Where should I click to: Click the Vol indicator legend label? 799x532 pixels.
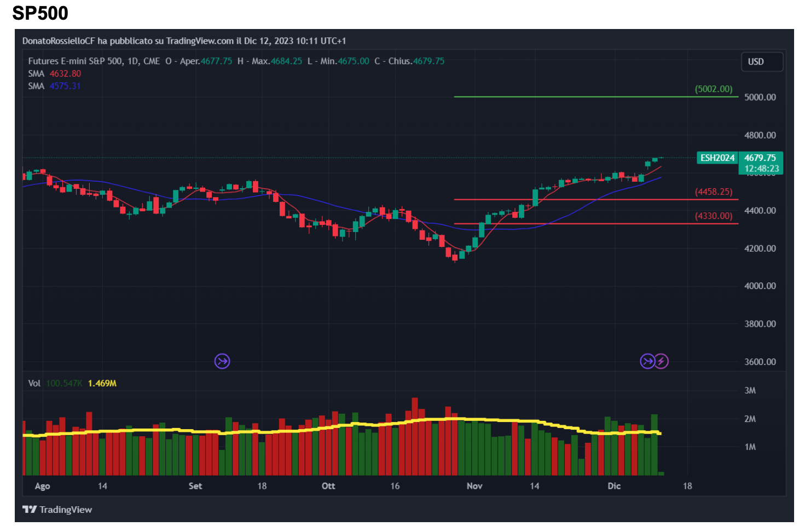click(x=34, y=383)
